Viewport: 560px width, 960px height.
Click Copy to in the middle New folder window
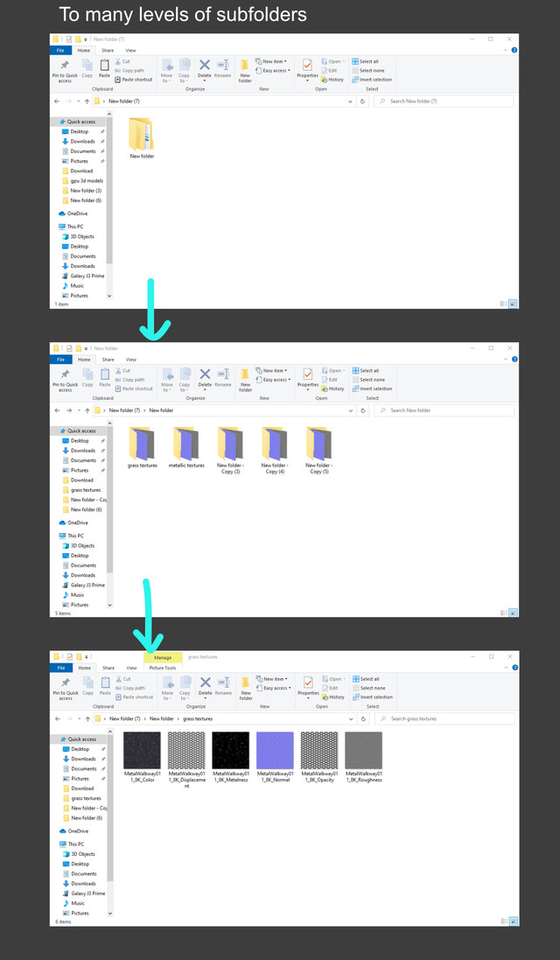pyautogui.click(x=185, y=380)
